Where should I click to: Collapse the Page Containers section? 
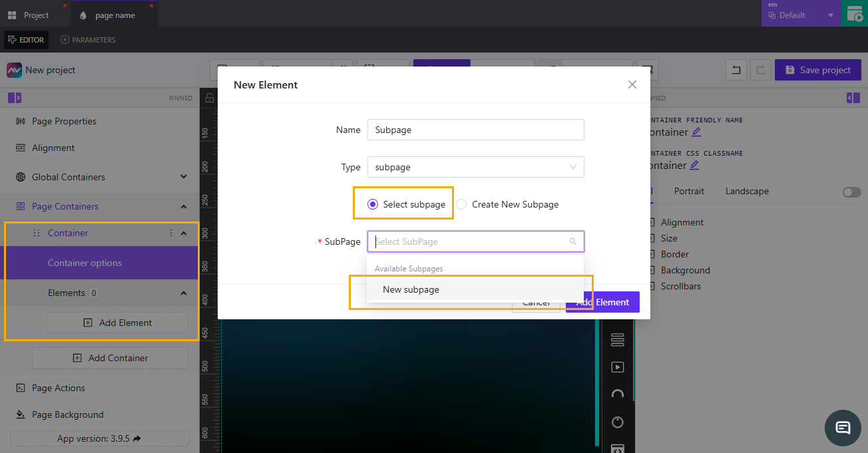pyautogui.click(x=184, y=206)
